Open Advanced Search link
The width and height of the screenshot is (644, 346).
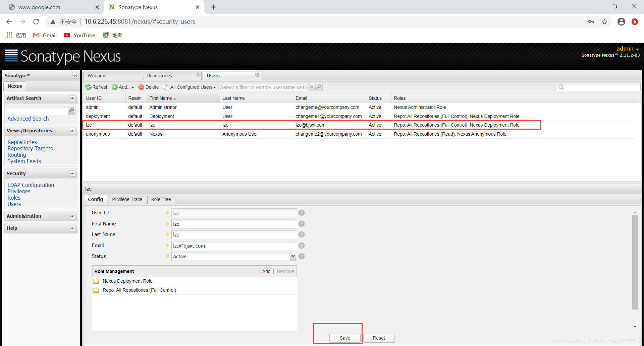pyautogui.click(x=28, y=119)
